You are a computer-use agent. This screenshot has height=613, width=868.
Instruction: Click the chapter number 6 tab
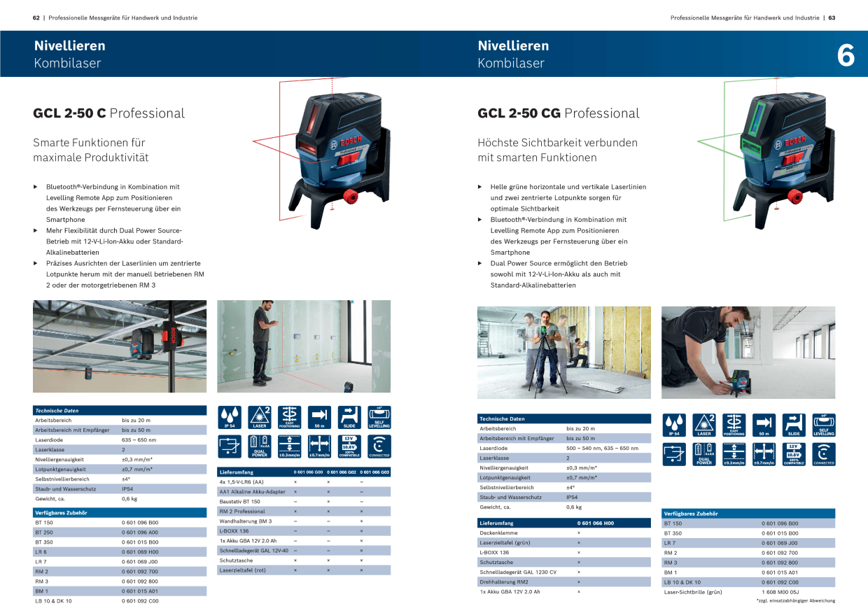(846, 55)
